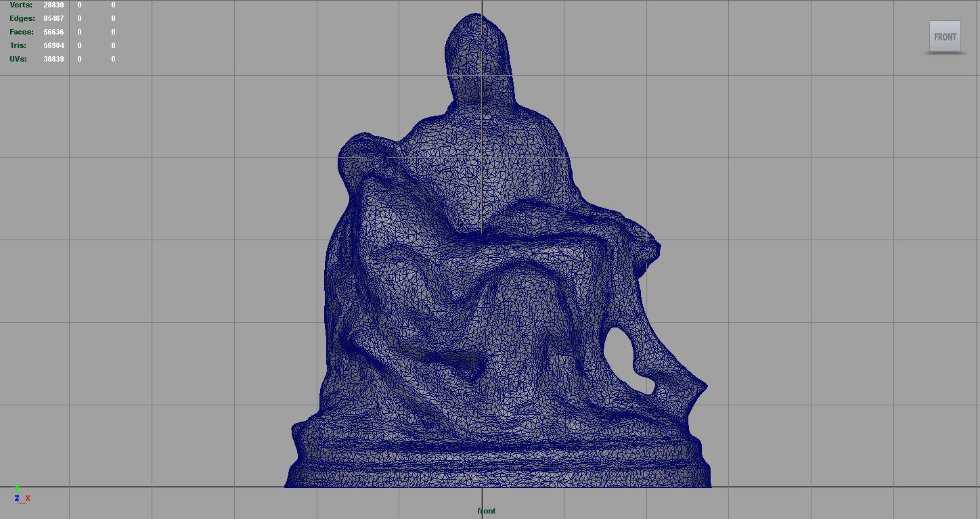Click the 'Verts:' heads-up display label
Viewport: 980px width, 519px height.
tap(21, 5)
